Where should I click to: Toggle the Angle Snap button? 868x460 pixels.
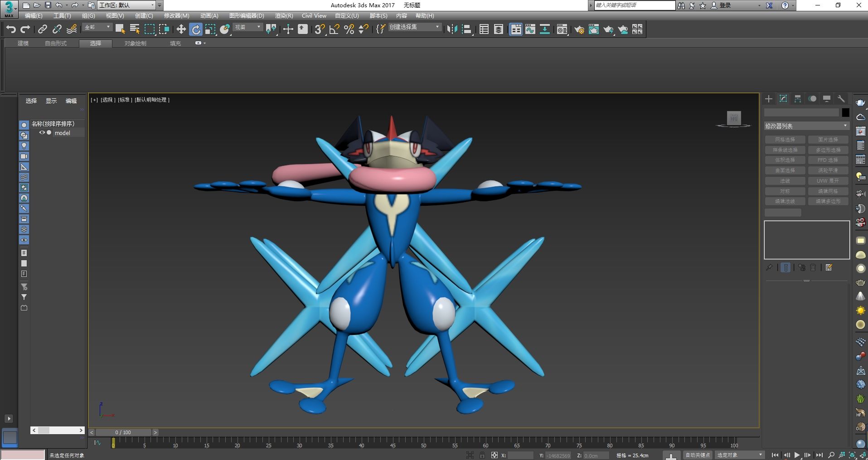tap(335, 29)
